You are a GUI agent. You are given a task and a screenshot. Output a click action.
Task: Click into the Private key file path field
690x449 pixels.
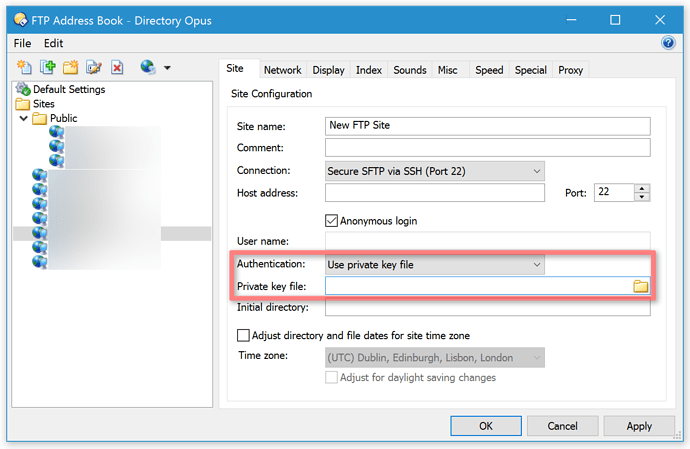pos(478,286)
